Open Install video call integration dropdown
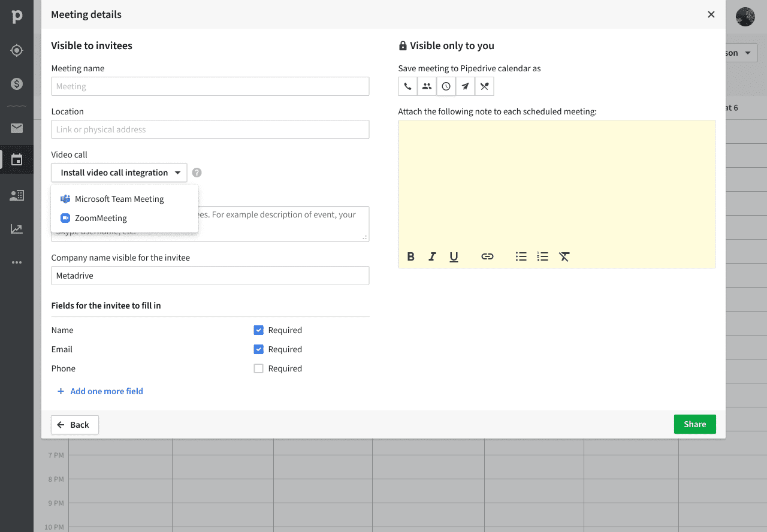The height and width of the screenshot is (532, 767). click(x=119, y=173)
